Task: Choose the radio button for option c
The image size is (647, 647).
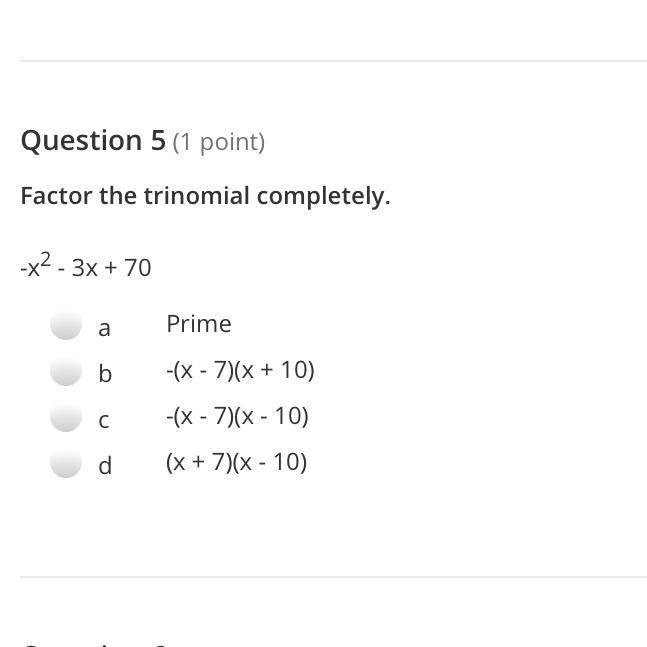Action: tap(66, 417)
